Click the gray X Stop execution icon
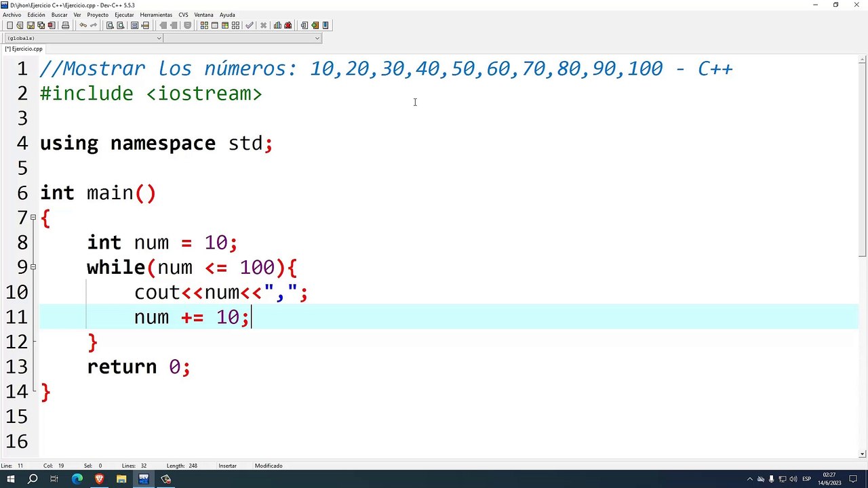This screenshot has width=868, height=488. [x=263, y=25]
